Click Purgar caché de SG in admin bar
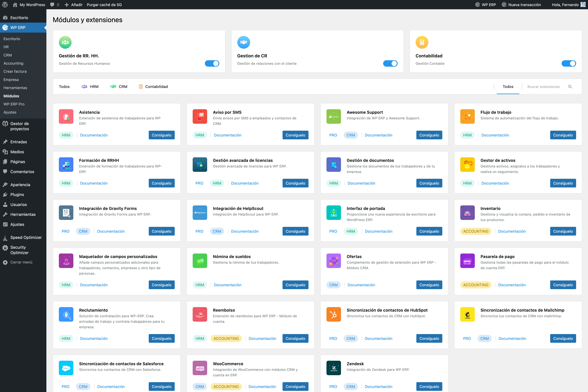Screen dimensions: 588x392 pos(104,4)
